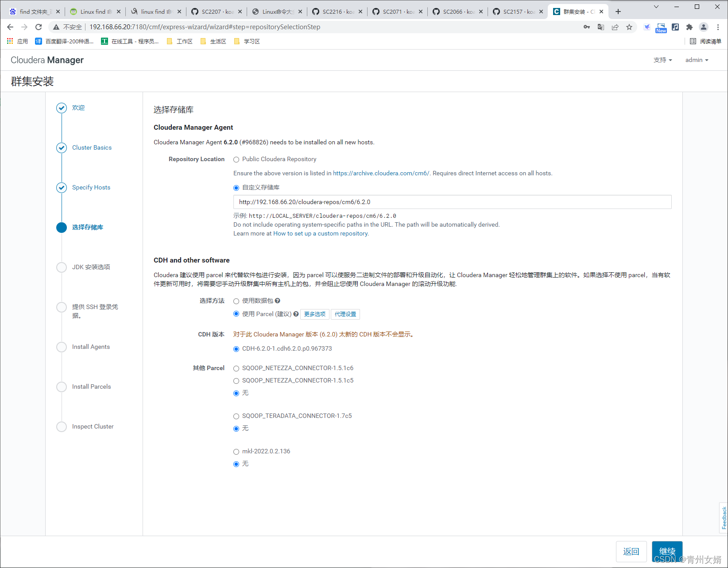Image resolution: width=728 pixels, height=568 pixels.
Task: Click the 返回 back button
Action: [x=631, y=552]
